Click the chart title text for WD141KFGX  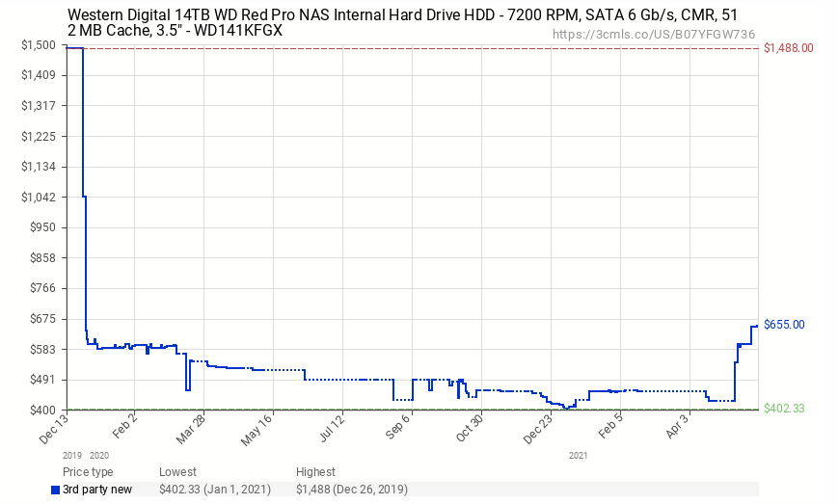(x=402, y=22)
